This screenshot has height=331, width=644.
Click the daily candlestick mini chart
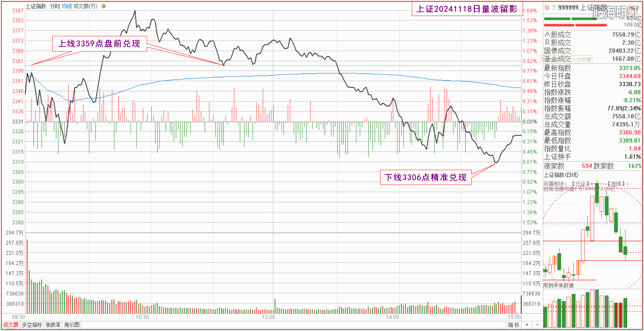592,234
